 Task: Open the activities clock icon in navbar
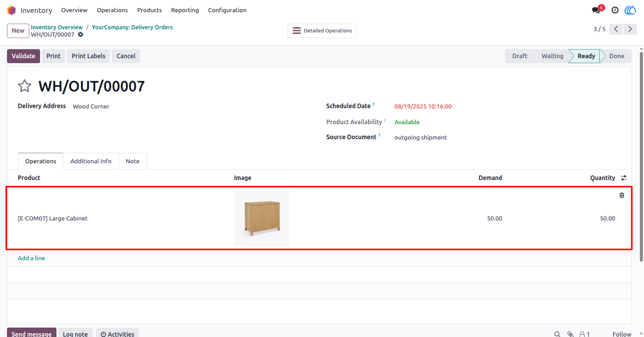pos(615,10)
